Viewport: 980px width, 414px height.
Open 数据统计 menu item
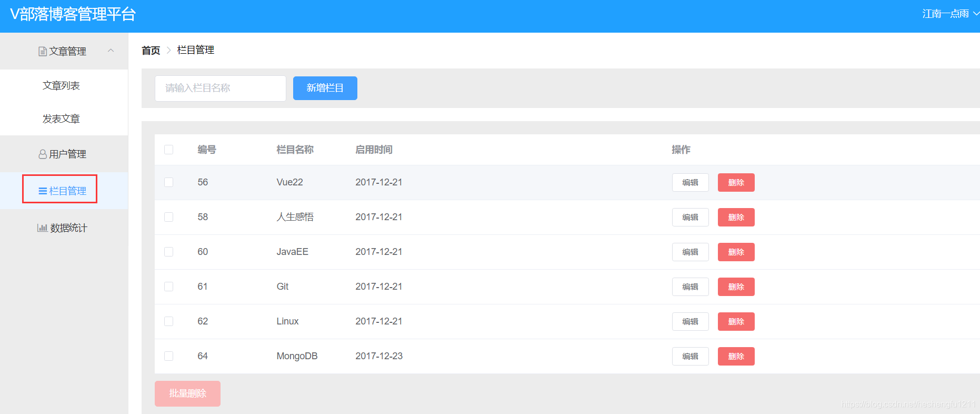(64, 228)
